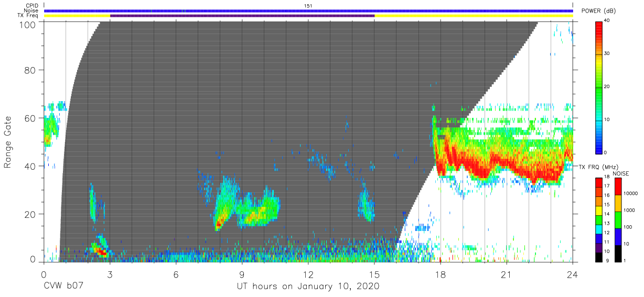Image resolution: width=644 pixels, height=297 pixels.
Task: Click the purple segment of the TX Freq strip
Action: 242,16
